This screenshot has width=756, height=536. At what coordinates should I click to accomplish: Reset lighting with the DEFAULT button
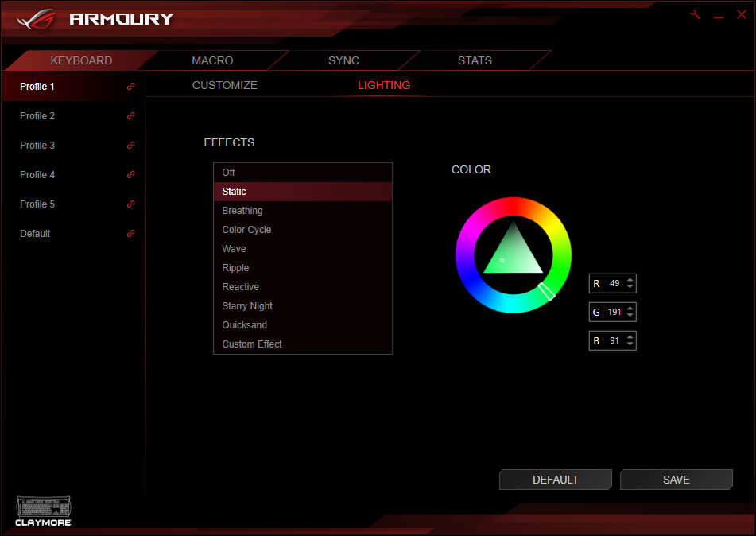[x=555, y=480]
